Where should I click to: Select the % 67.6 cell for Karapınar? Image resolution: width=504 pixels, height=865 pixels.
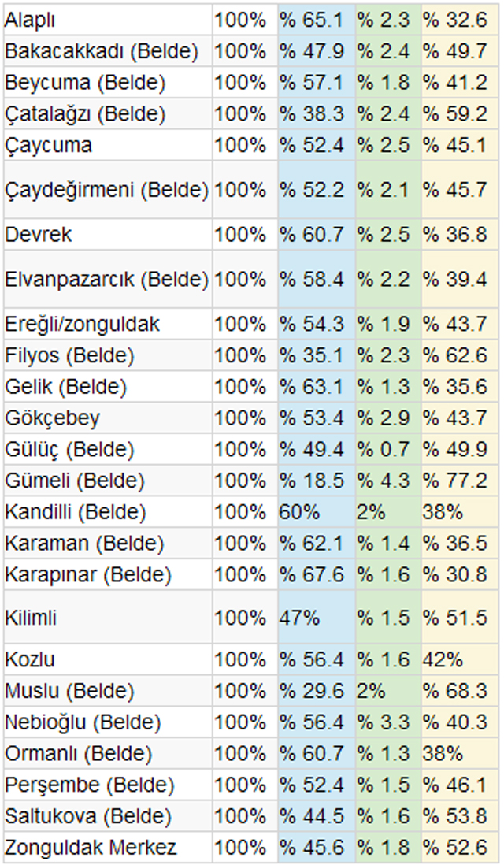(317, 574)
